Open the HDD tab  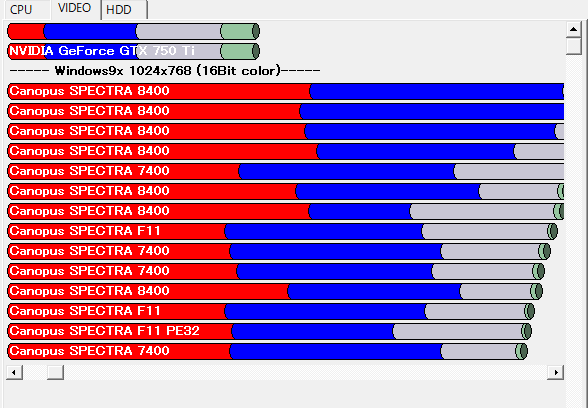124,10
